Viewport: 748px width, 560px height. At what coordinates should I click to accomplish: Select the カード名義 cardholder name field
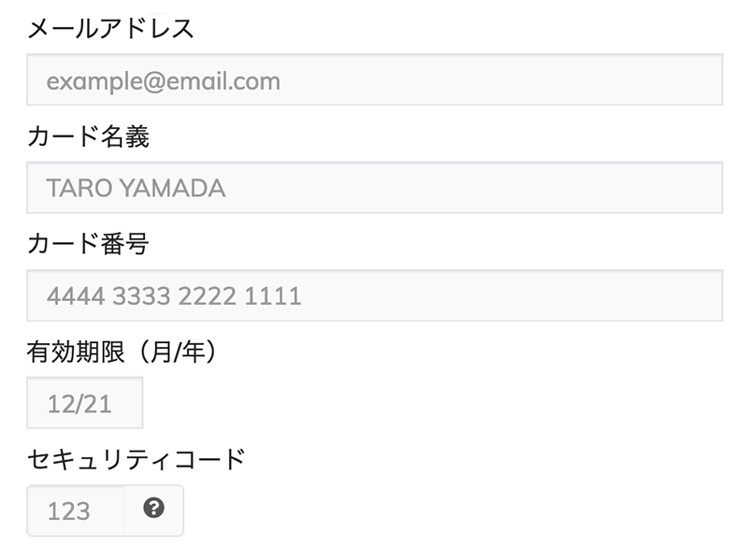(375, 188)
